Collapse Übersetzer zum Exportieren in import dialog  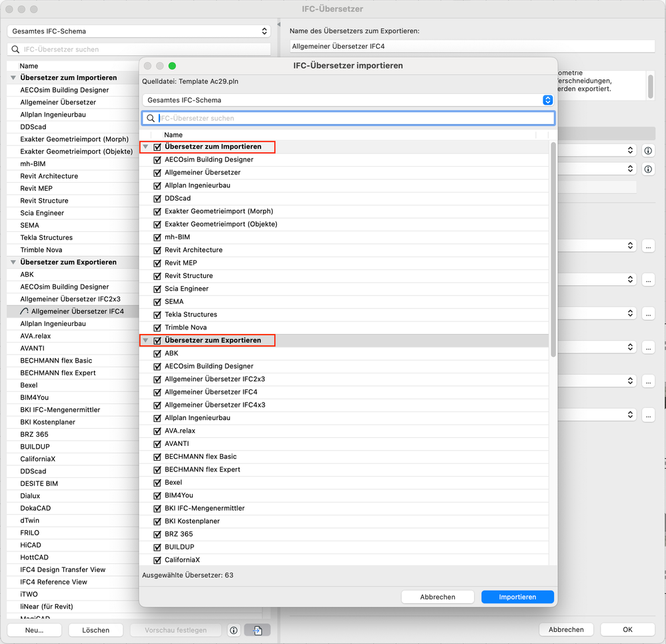145,340
